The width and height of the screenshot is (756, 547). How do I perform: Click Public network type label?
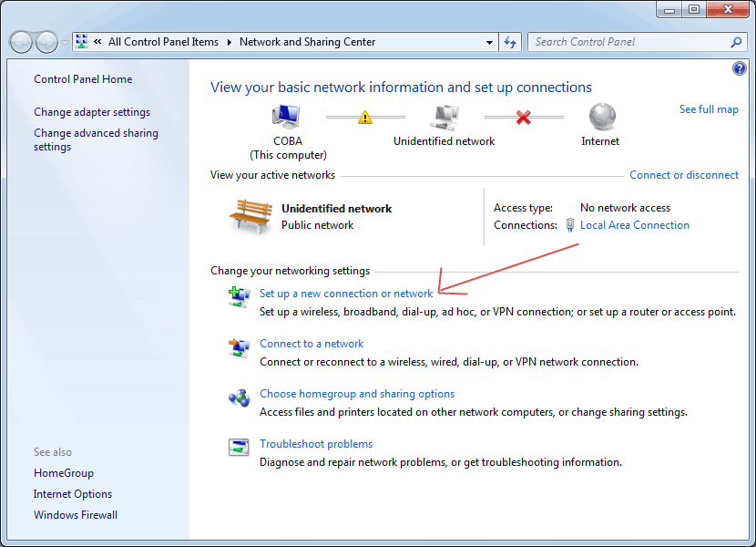point(317,225)
